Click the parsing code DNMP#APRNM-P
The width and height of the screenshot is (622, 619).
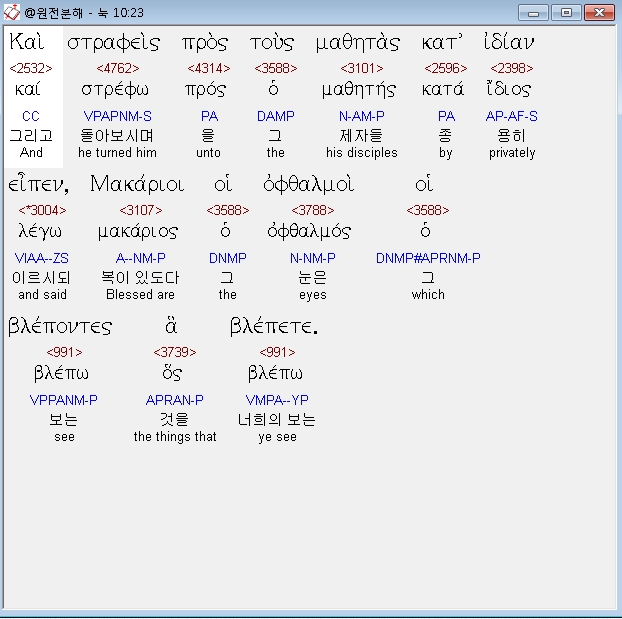428,258
